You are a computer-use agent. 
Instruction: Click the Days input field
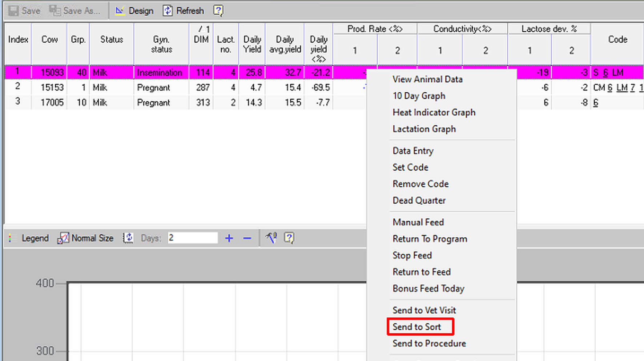192,238
